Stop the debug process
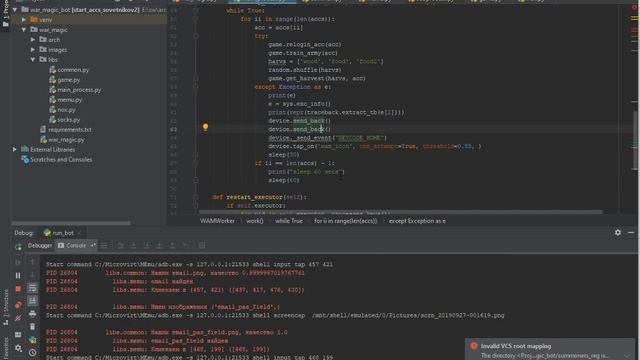Screen dimensions: 640x360 pos(18,289)
